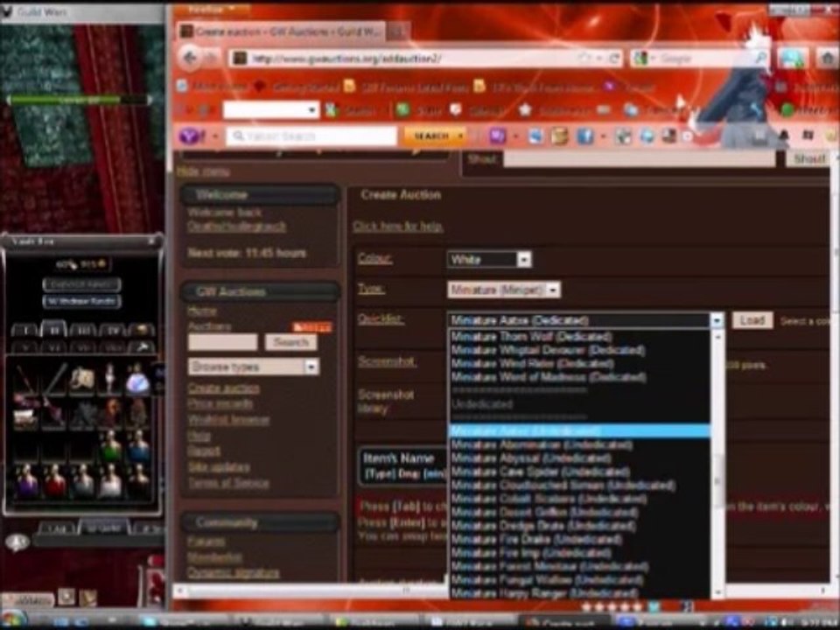
Task: Click the Firefox back arrow button
Action: tap(191, 58)
